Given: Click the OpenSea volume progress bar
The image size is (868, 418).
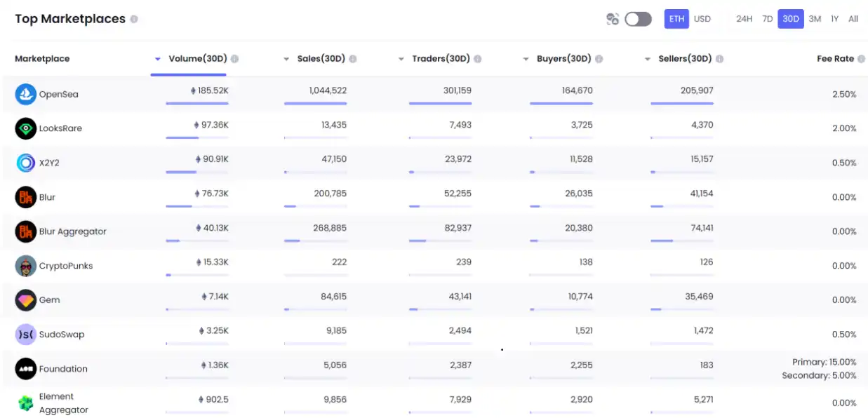Looking at the screenshot, I should (197, 104).
